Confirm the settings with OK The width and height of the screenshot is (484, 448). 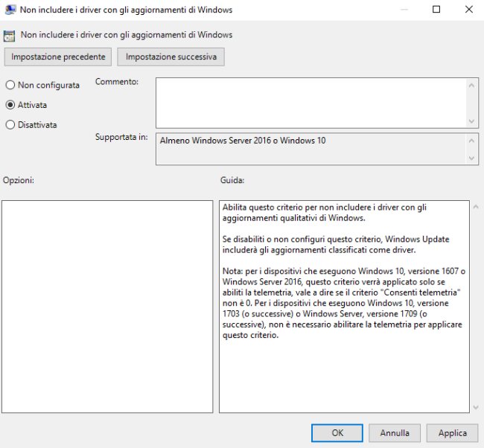pos(337,433)
